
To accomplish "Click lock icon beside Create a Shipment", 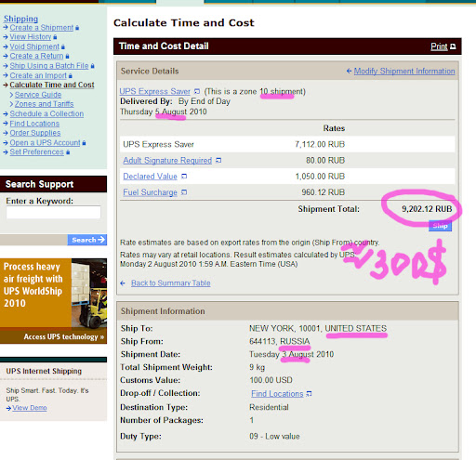I will [77, 28].
